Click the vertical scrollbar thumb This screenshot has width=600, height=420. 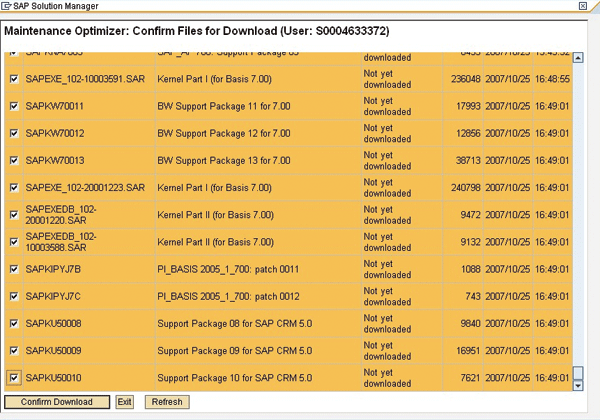click(x=578, y=373)
